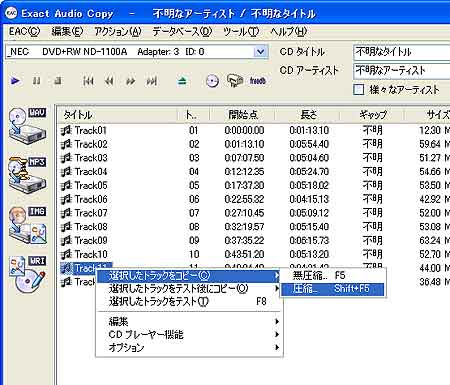This screenshot has height=385, width=450.
Task: Choose 無圧縮 F5 in submenu
Action: 332,275
